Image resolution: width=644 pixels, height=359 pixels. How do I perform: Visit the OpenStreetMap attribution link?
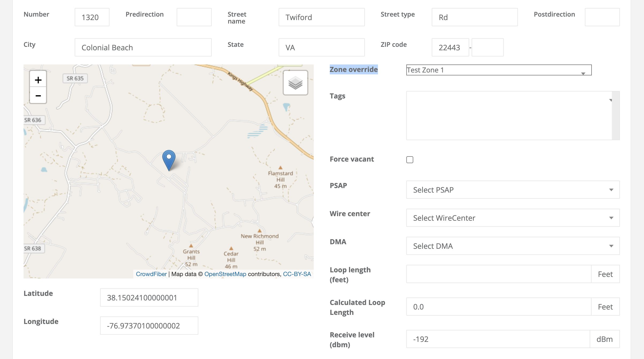[x=225, y=274]
